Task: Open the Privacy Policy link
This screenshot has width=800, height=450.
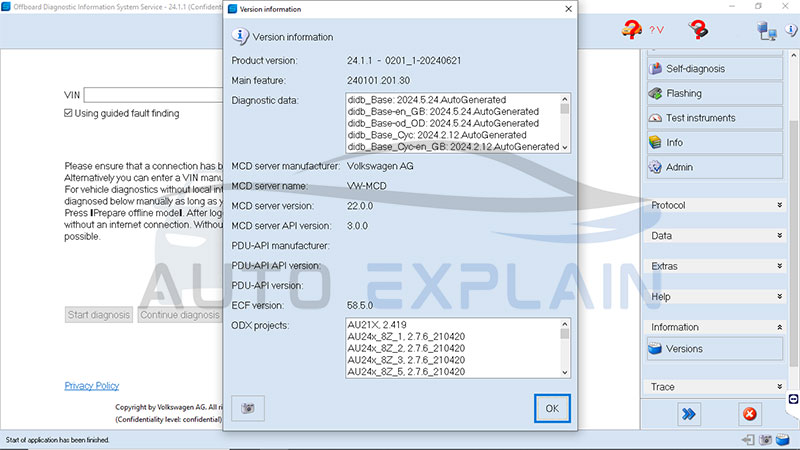Action: [92, 386]
